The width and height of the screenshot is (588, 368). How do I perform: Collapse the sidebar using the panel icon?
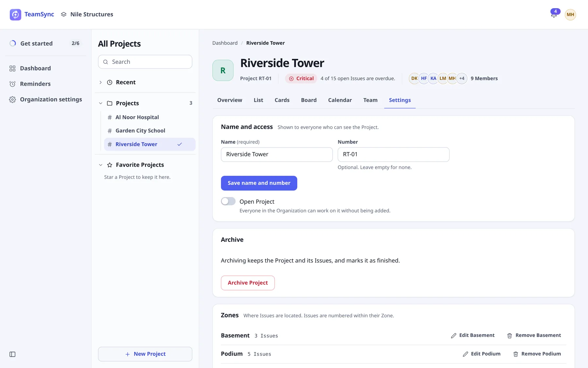coord(12,354)
